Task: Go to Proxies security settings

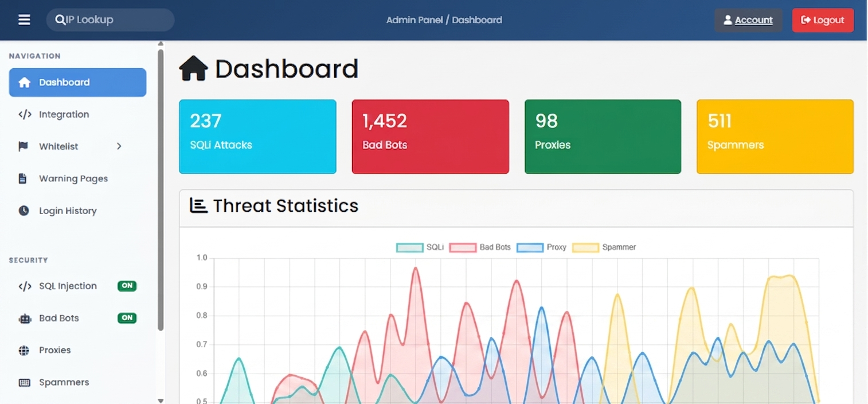Action: (x=77, y=351)
